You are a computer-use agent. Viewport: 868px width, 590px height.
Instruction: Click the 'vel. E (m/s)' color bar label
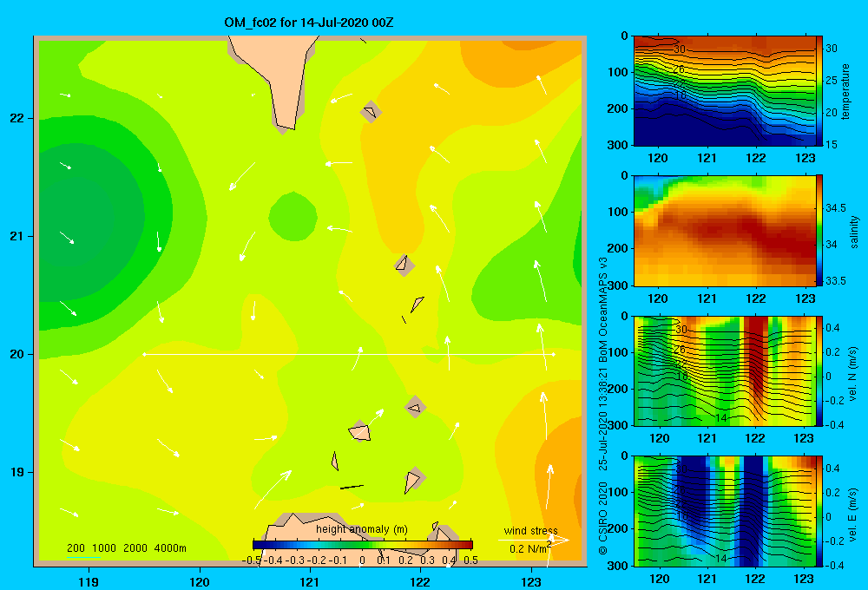pyautogui.click(x=852, y=514)
